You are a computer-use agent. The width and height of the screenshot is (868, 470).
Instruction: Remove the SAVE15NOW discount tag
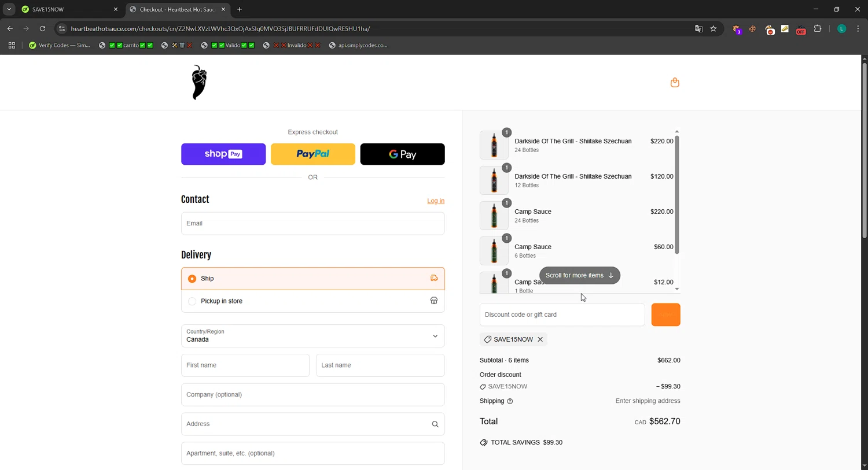pyautogui.click(x=540, y=339)
